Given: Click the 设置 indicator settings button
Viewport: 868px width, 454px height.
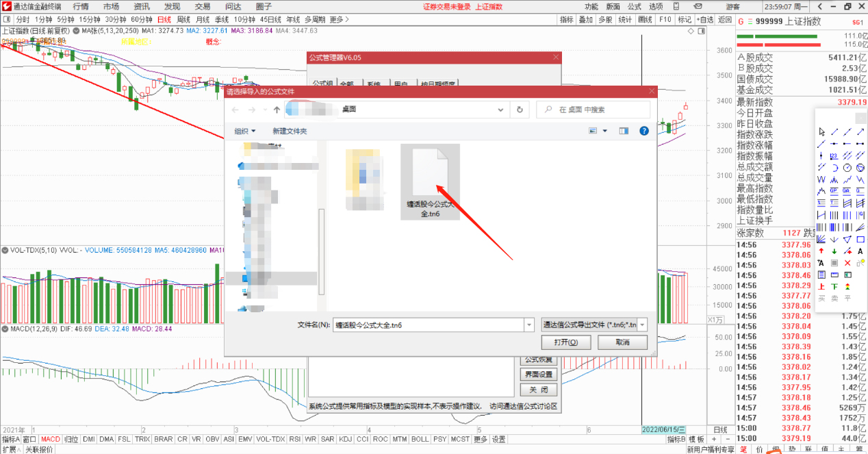Looking at the screenshot, I should (499, 439).
